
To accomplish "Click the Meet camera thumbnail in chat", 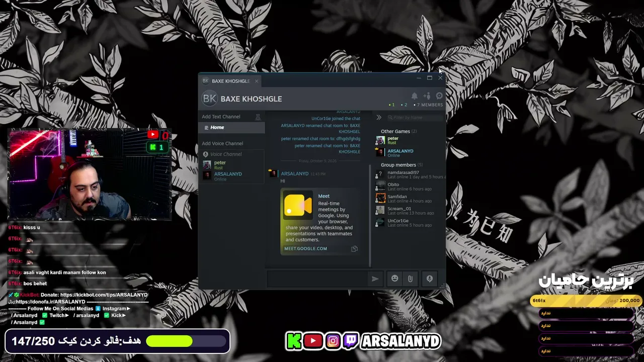I will pyautogui.click(x=298, y=206).
